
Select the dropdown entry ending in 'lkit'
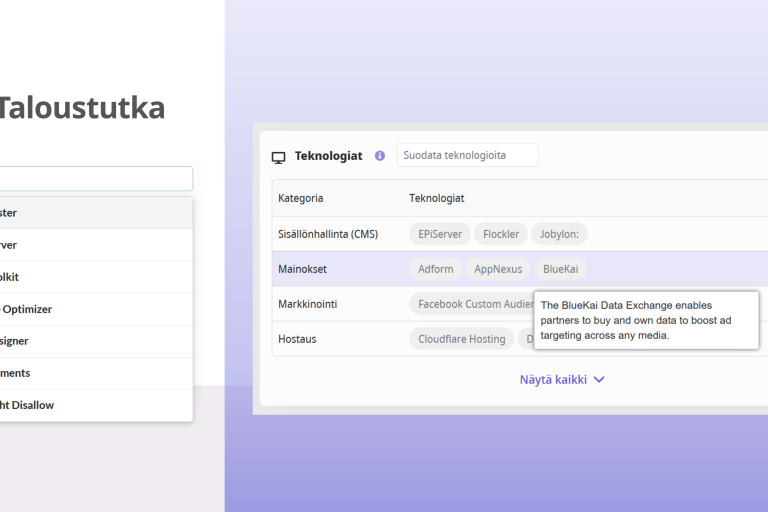click(x=96, y=277)
